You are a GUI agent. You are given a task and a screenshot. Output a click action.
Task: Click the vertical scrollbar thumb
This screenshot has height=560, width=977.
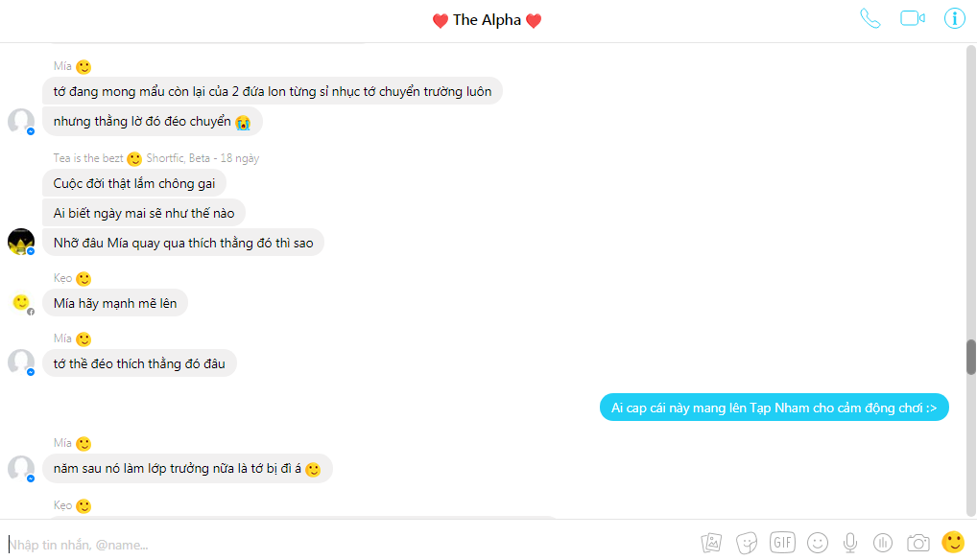click(x=971, y=357)
